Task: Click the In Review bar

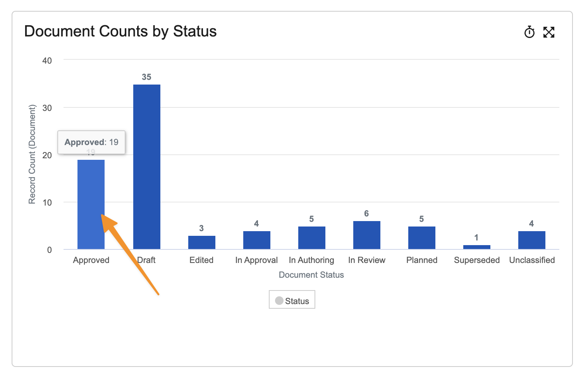Action: click(366, 235)
